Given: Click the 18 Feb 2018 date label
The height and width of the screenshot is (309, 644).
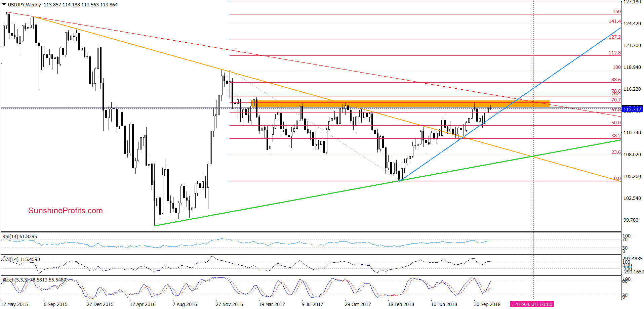Looking at the screenshot, I should [401, 304].
